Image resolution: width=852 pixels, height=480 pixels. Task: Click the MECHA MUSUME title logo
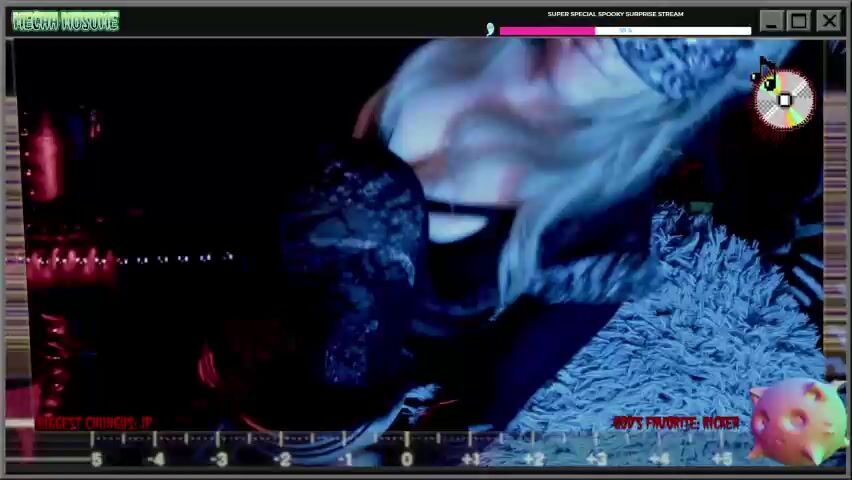click(65, 22)
